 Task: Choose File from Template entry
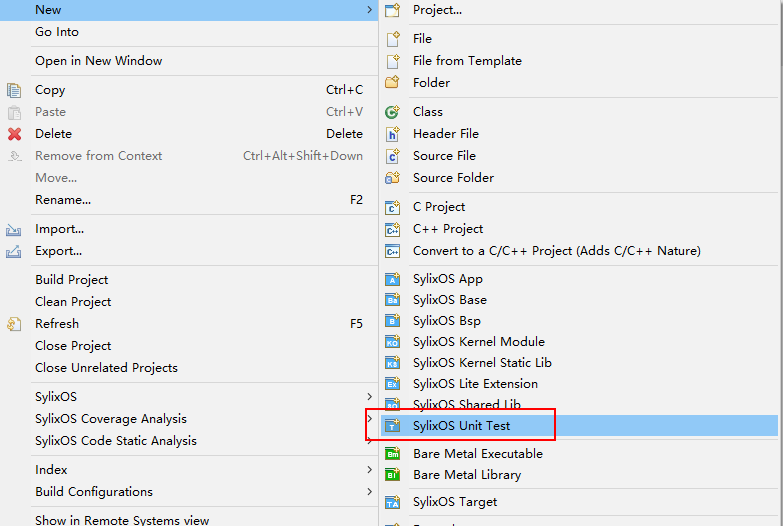pos(579,61)
